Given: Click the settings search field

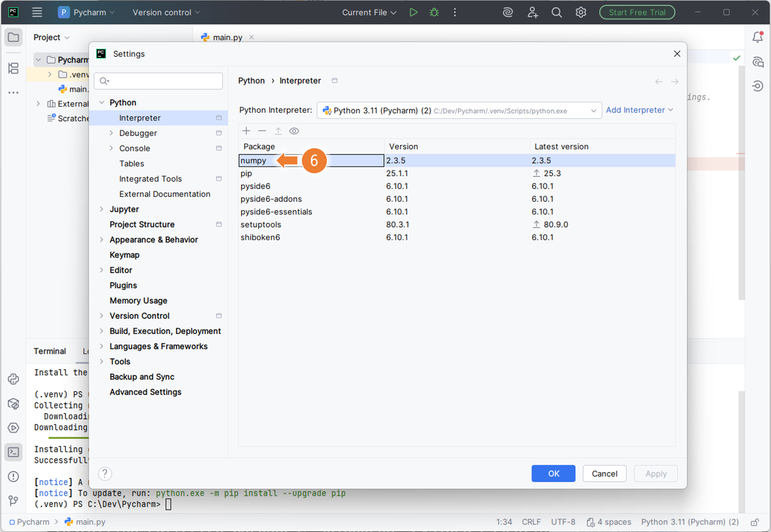Looking at the screenshot, I should coord(158,81).
